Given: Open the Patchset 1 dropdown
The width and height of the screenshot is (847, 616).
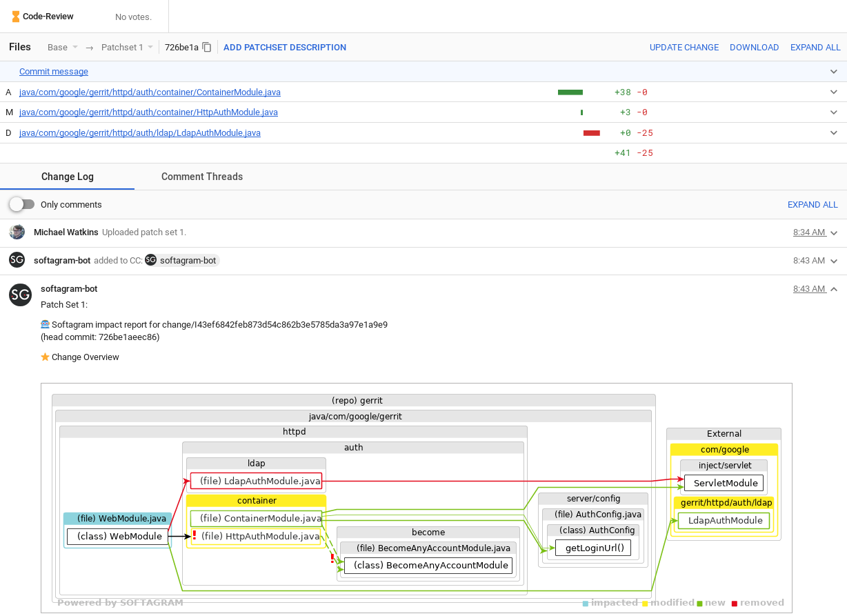Looking at the screenshot, I should click(x=127, y=48).
